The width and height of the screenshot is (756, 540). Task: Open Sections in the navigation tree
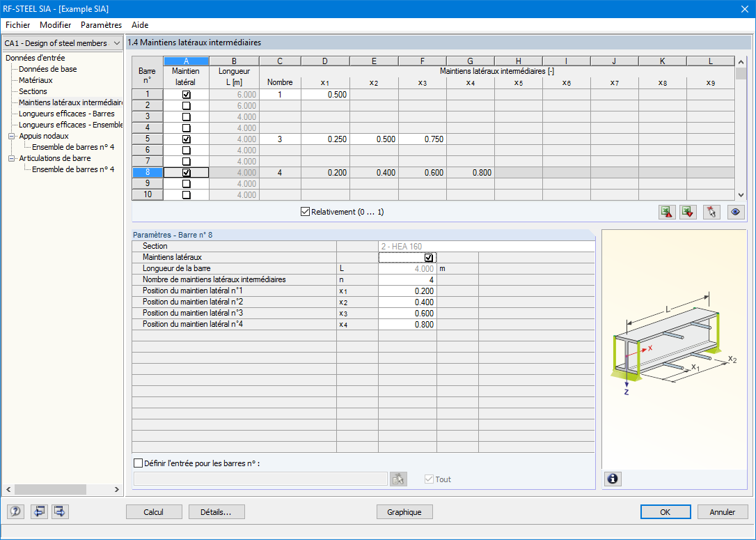coord(33,91)
